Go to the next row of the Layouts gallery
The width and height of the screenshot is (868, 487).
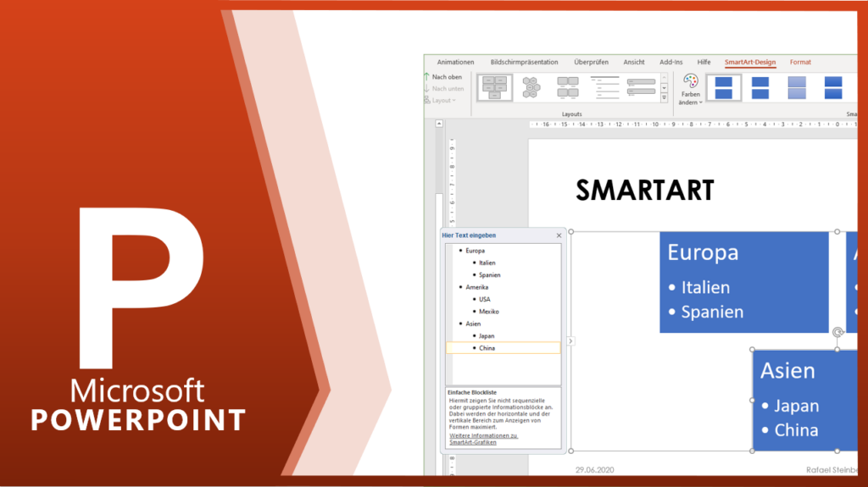click(x=665, y=88)
